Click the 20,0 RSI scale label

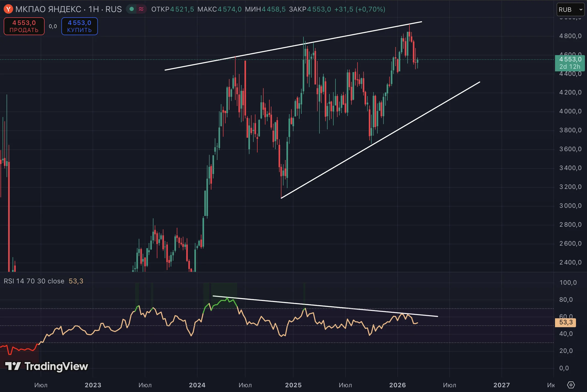click(566, 351)
